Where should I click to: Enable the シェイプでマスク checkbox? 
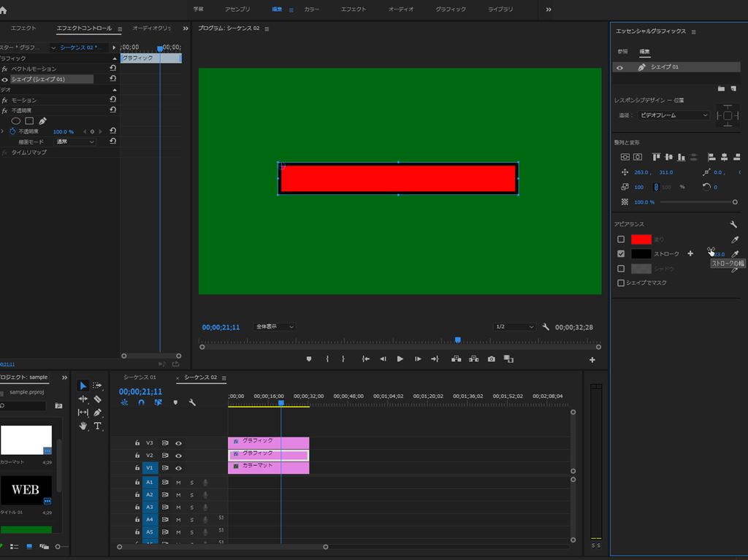click(x=621, y=283)
